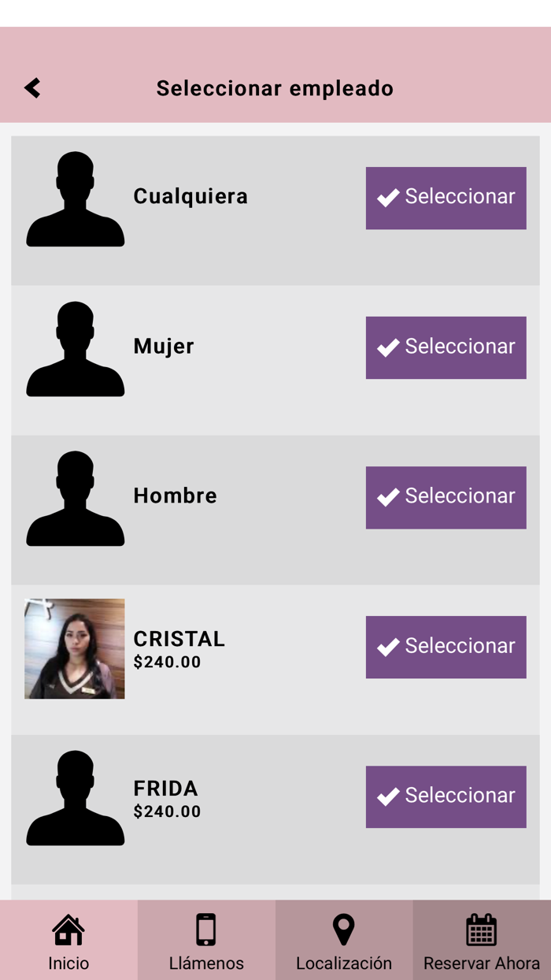Tap the Hombre silhouette avatar
Viewport: 551px width, 980px height.
click(x=75, y=499)
